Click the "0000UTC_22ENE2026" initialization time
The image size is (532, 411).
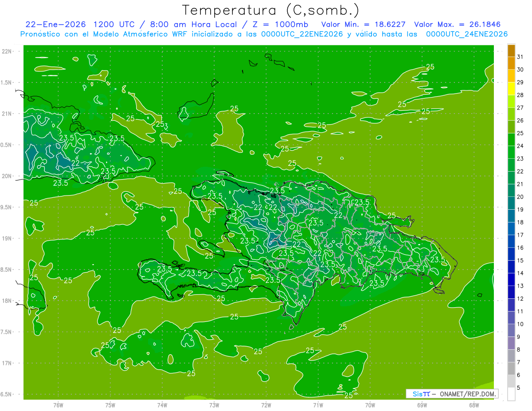click(x=302, y=34)
